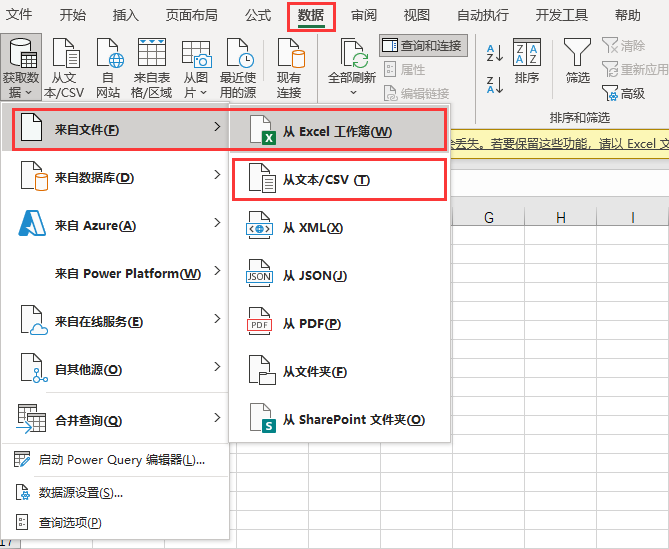The height and width of the screenshot is (549, 669).
Task: Sort descending with the Z-A icon
Action: [x=495, y=84]
